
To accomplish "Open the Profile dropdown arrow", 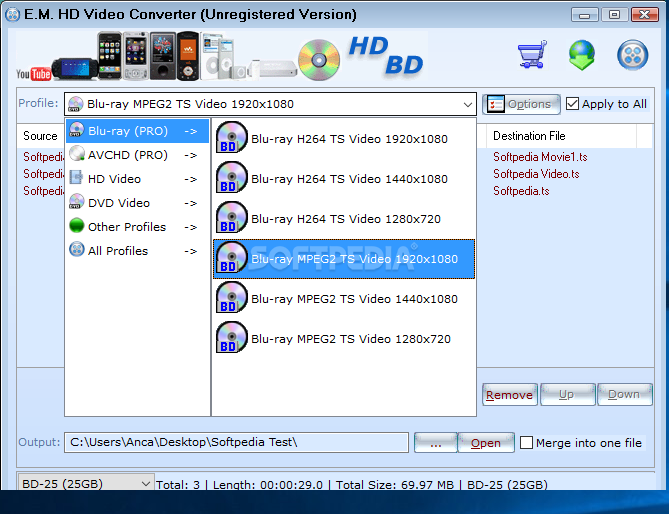I will [468, 105].
